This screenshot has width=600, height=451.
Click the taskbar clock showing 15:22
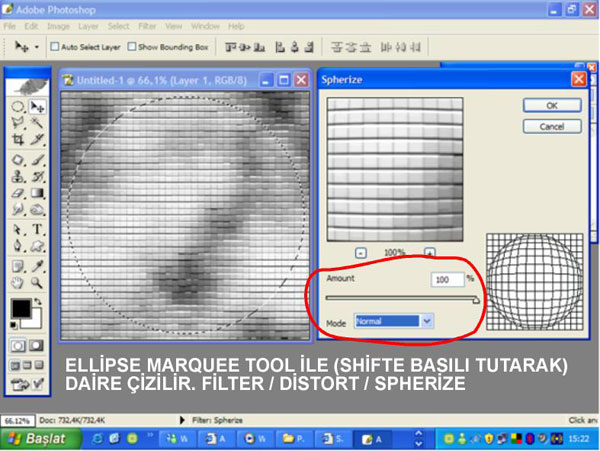(579, 439)
